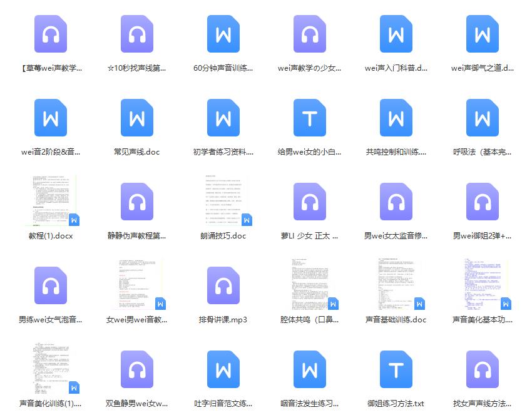Screen dimensions: 532x420
Task: Select the 萝LI 少女 正太 audio icon
Action: coord(309,202)
